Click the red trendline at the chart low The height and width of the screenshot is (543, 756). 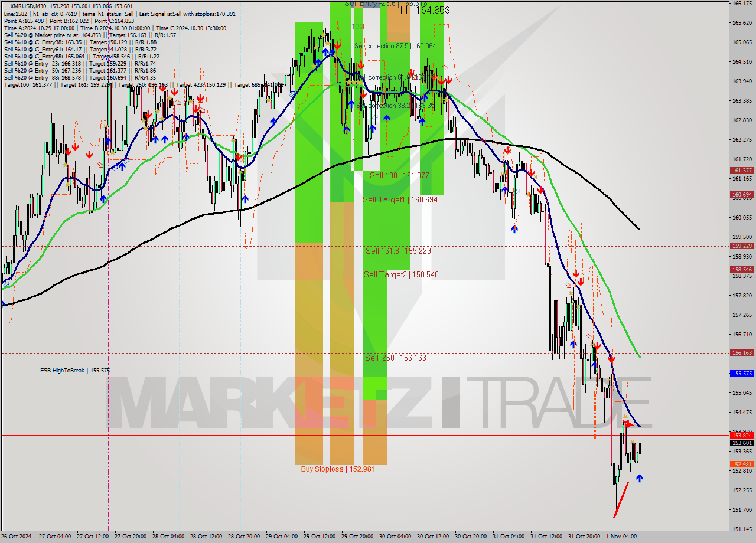pos(621,501)
